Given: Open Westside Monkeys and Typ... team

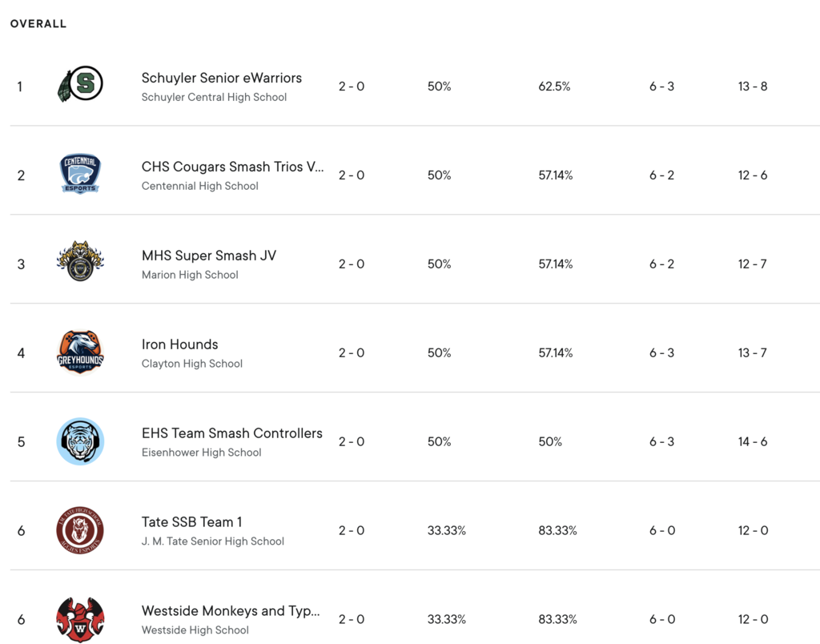Looking at the screenshot, I should pyautogui.click(x=231, y=611).
